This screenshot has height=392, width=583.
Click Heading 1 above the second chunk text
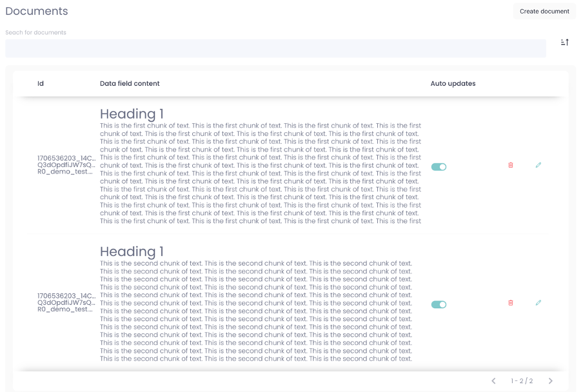132,251
